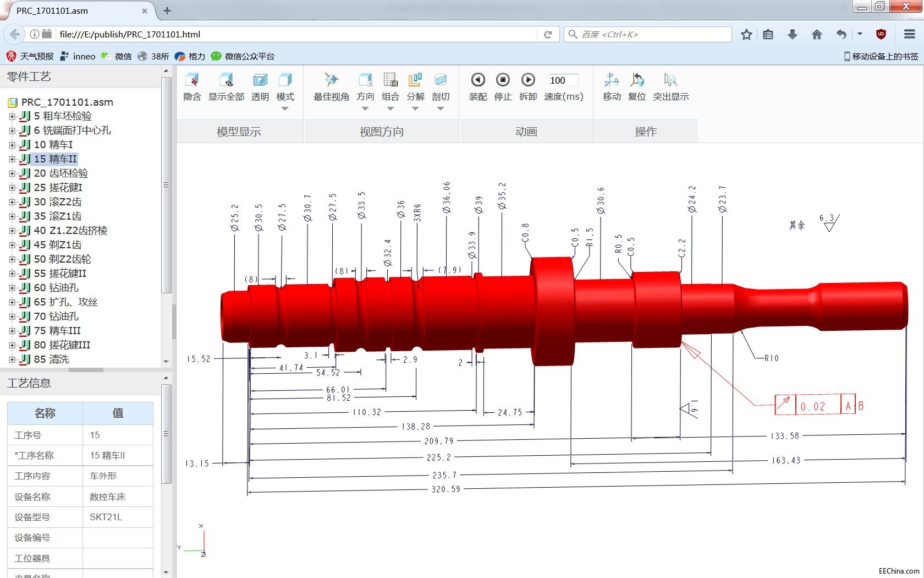Viewport: 924px width, 578px height.
Task: Open the 天气预报 bookmark
Action: [x=30, y=56]
